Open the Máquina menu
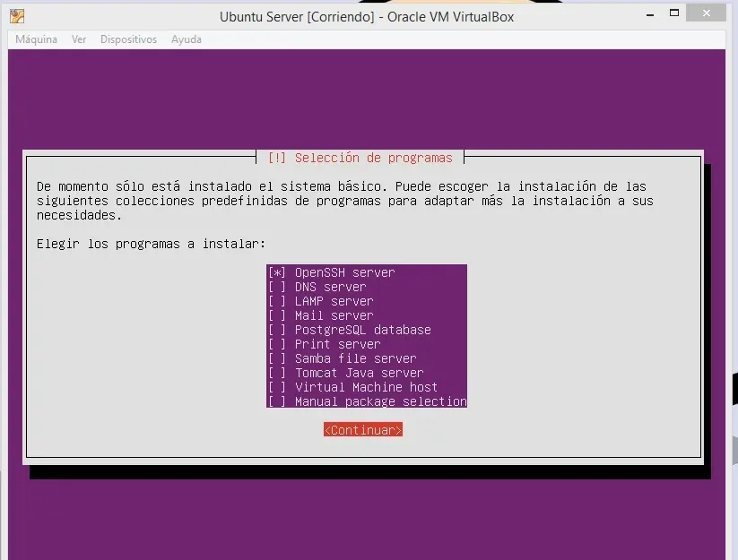738x560 pixels. click(36, 39)
